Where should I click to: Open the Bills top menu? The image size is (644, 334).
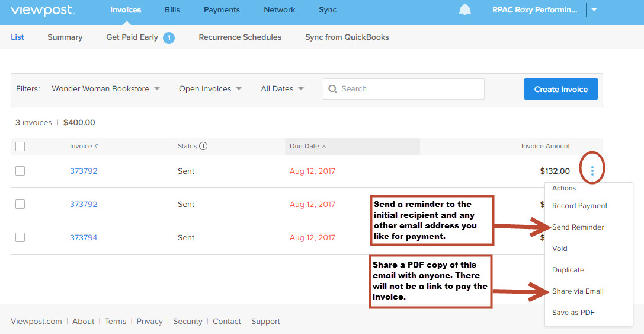coord(172,10)
